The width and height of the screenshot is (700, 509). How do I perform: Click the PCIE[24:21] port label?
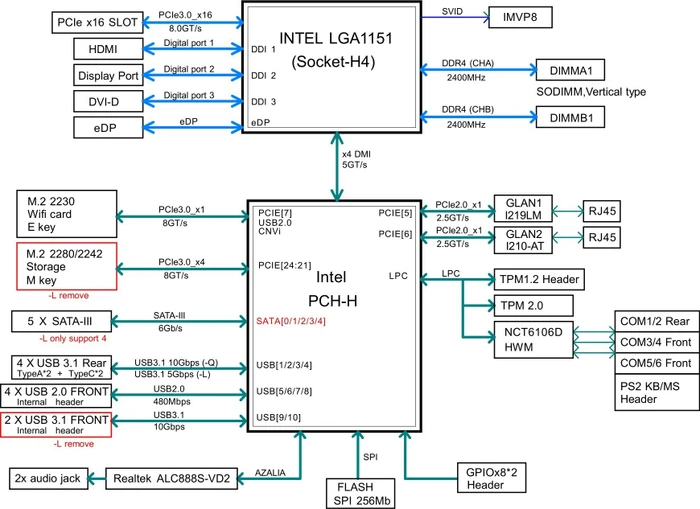click(x=285, y=265)
